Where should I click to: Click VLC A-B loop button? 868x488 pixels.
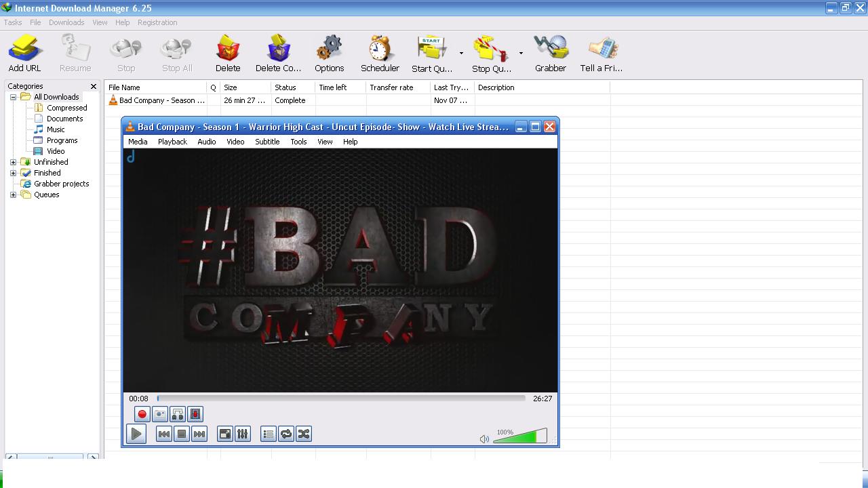point(178,414)
